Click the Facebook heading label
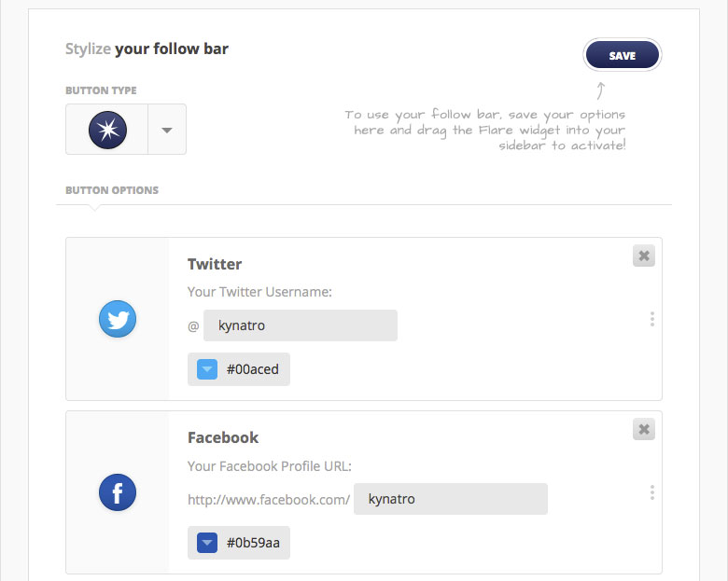Screen dimensions: 728x581 223,437
